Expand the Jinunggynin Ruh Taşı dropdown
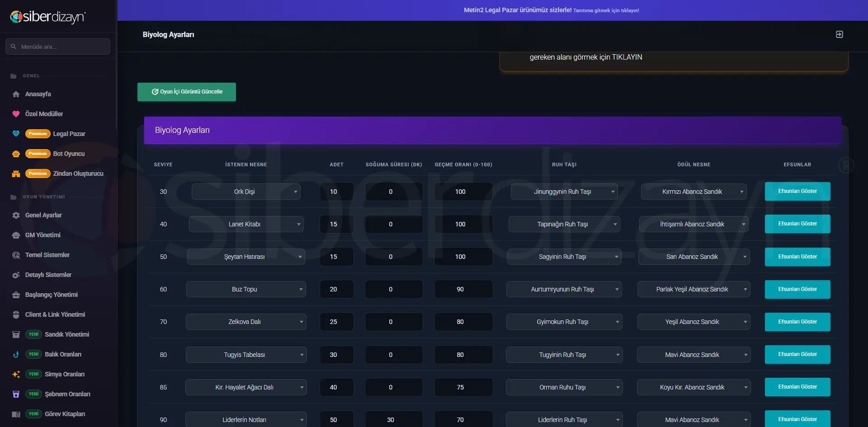 [564, 192]
